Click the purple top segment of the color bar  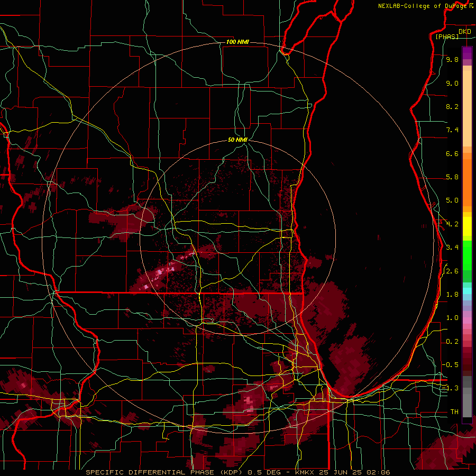[x=467, y=53]
